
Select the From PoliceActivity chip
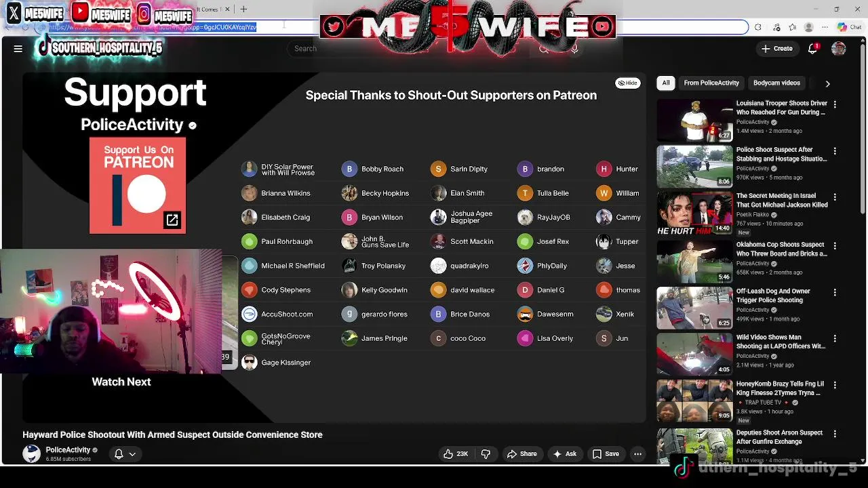pos(711,83)
